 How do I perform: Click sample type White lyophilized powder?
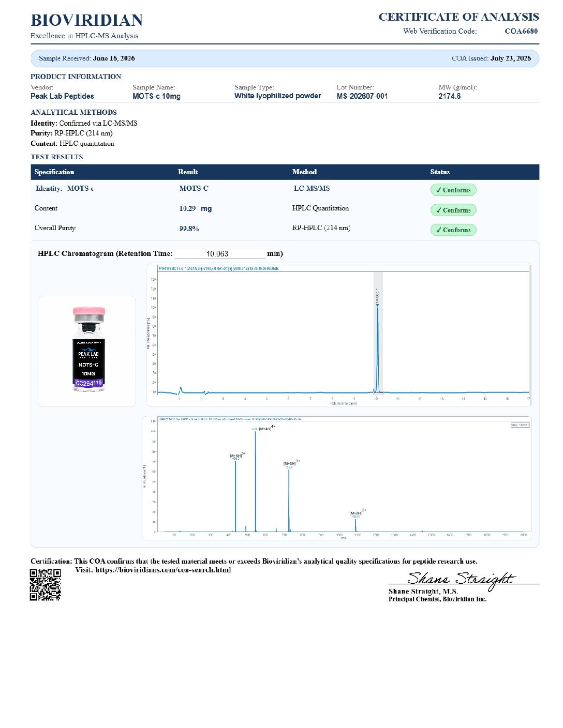(277, 96)
